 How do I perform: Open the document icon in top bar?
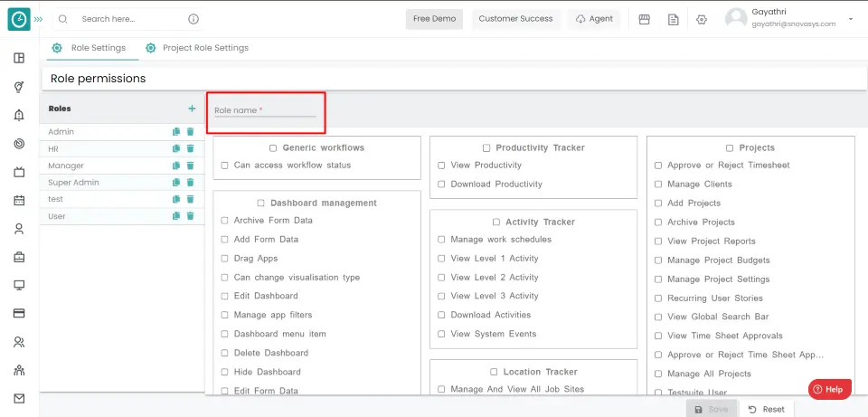pyautogui.click(x=673, y=19)
